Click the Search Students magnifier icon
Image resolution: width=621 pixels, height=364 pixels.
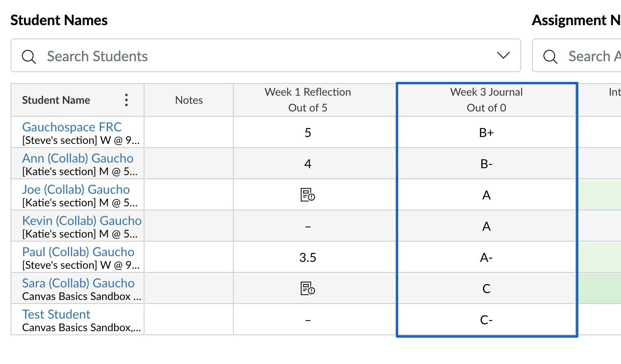(x=29, y=56)
